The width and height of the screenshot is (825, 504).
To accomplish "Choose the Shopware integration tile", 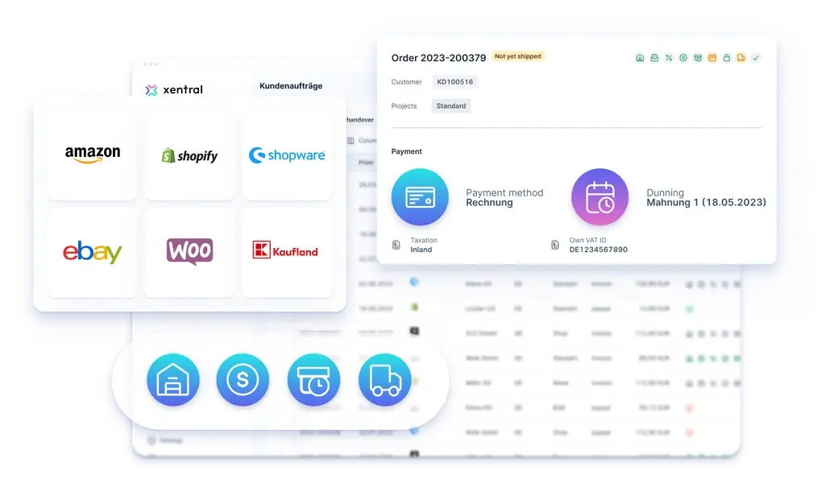I will coord(287,155).
